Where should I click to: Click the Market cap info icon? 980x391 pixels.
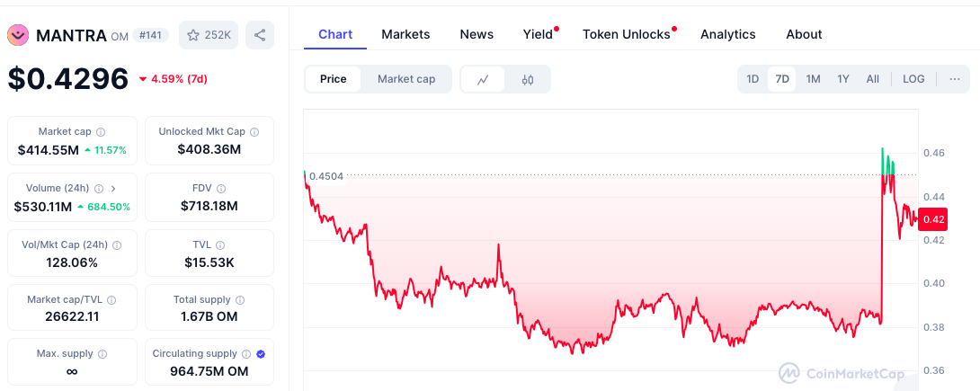[x=101, y=132]
